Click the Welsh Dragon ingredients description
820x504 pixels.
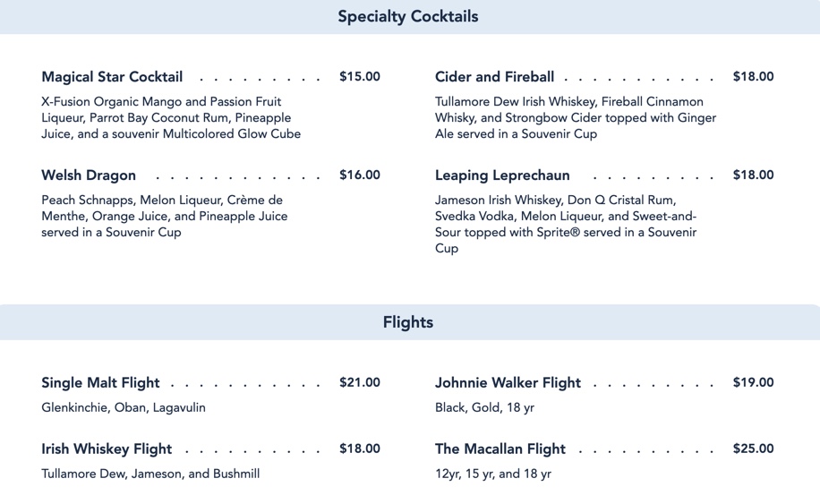[x=164, y=217]
